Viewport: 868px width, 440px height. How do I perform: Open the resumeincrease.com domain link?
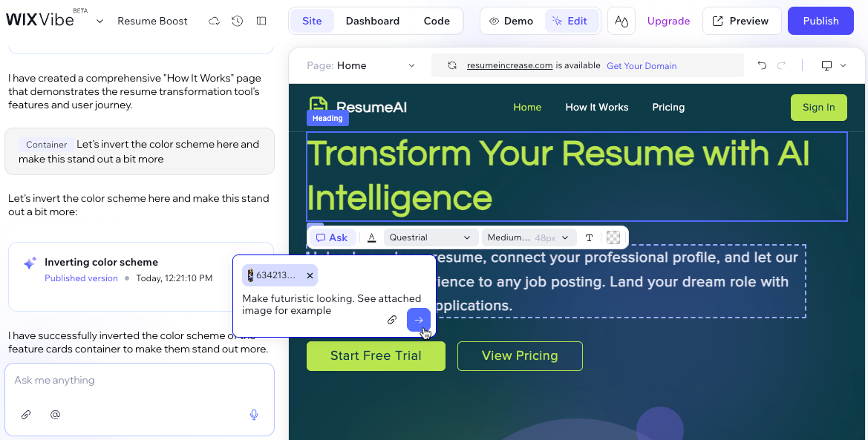(509, 65)
